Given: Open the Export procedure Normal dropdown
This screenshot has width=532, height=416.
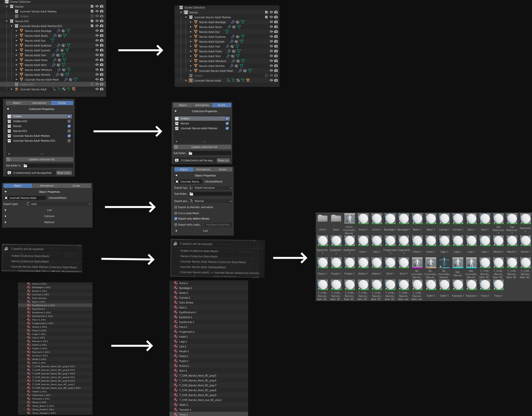Looking at the screenshot, I should [211, 201].
